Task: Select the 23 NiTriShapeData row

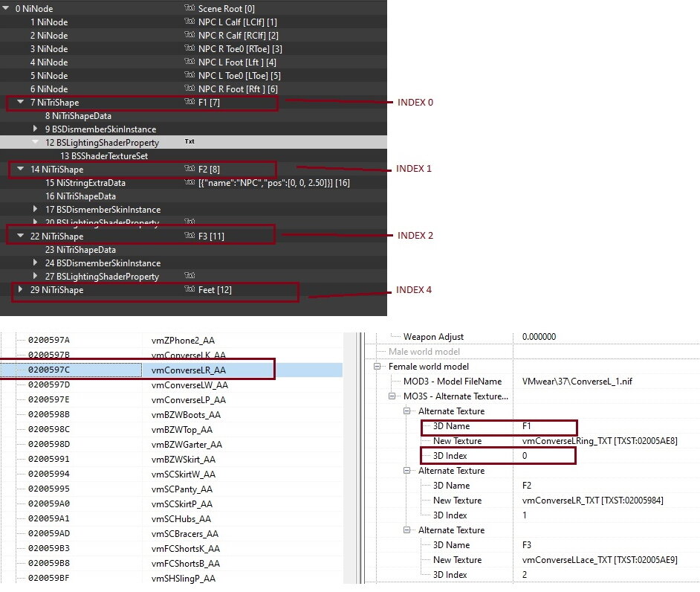Action: pyautogui.click(x=193, y=250)
